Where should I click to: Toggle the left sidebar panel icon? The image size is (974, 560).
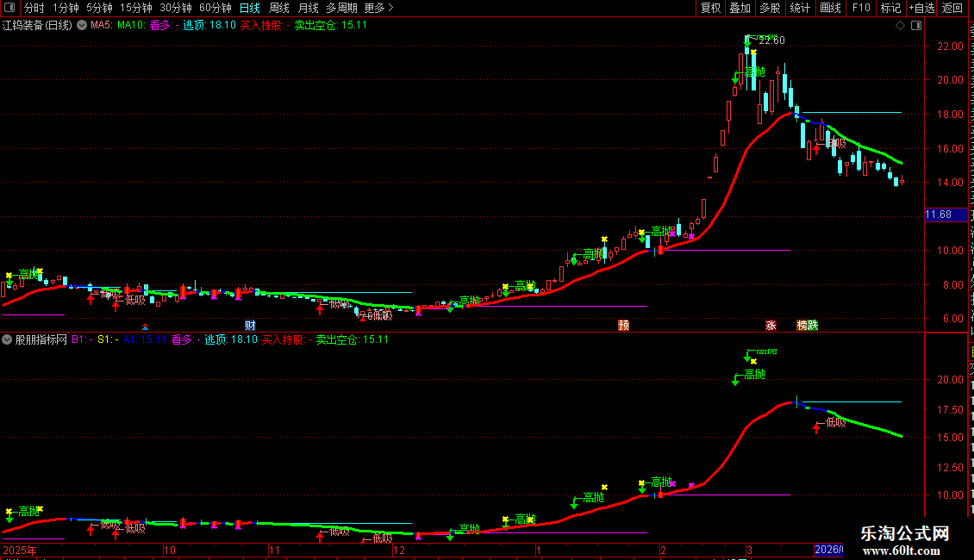click(9, 8)
